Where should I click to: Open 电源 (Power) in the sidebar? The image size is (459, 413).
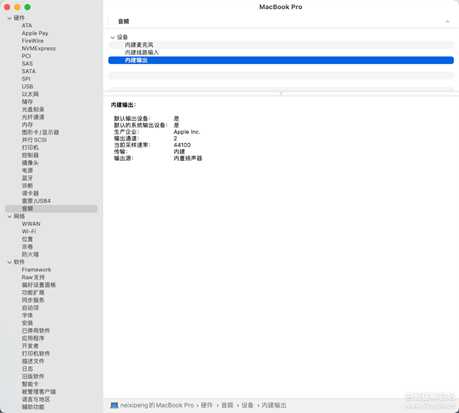click(x=27, y=171)
